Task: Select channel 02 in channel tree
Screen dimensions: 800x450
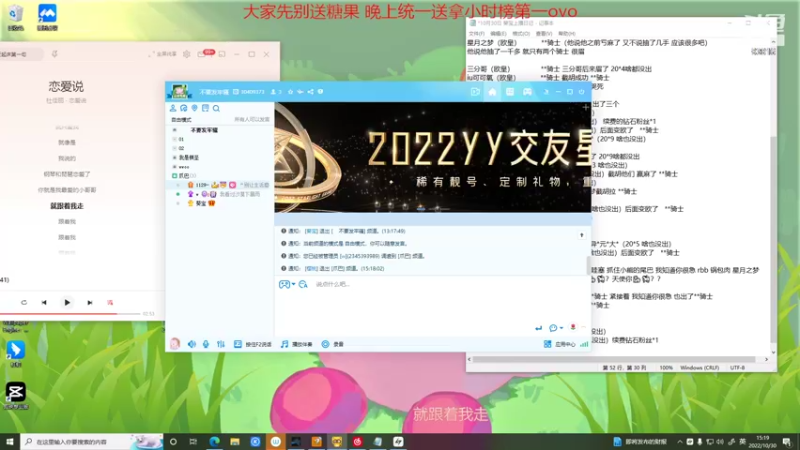Action: (181, 148)
